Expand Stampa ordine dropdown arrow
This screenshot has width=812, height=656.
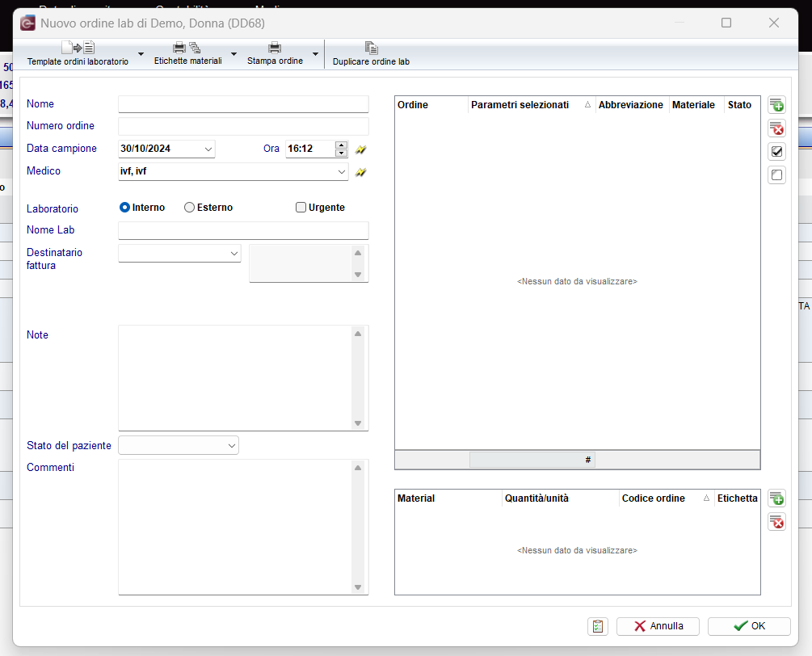point(315,54)
